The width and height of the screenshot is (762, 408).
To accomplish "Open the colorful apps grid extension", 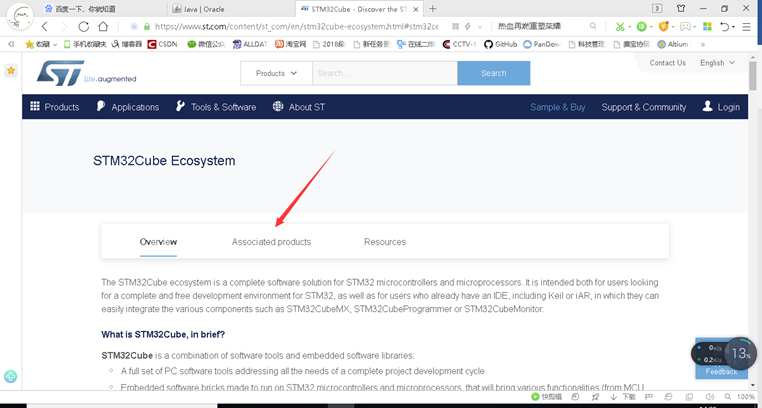I will pos(707,26).
